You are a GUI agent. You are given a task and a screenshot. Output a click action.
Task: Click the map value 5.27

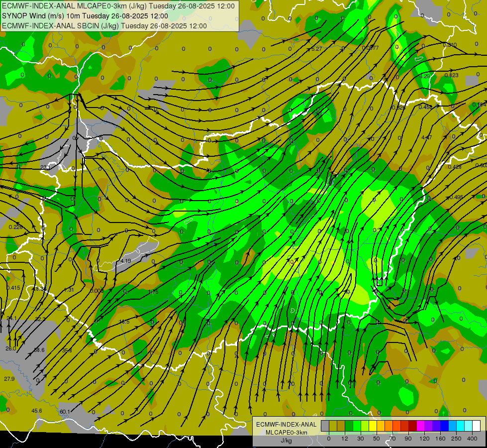coord(316,49)
